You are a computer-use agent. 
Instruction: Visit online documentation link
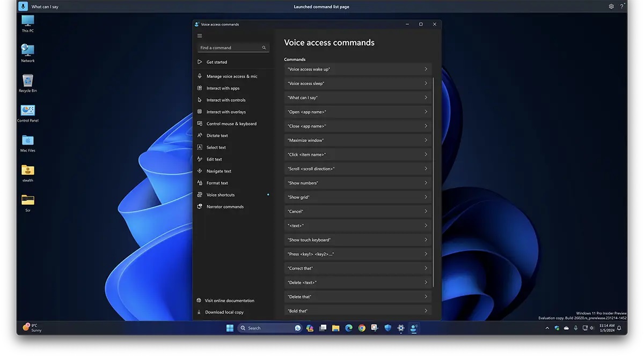(x=229, y=301)
